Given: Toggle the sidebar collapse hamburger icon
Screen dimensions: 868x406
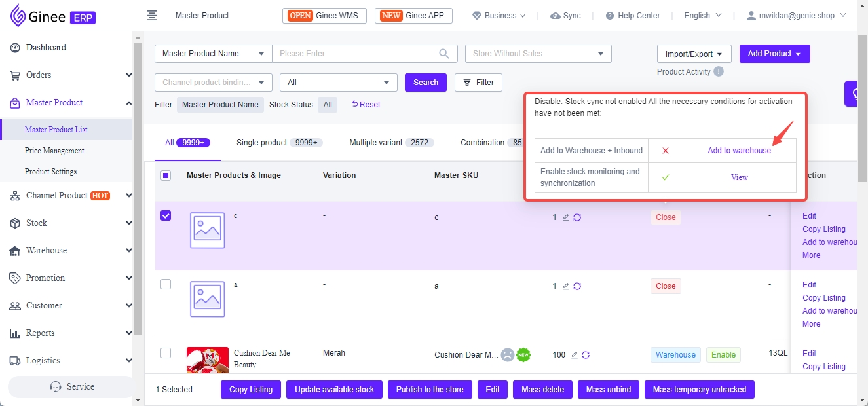Looking at the screenshot, I should pos(152,15).
